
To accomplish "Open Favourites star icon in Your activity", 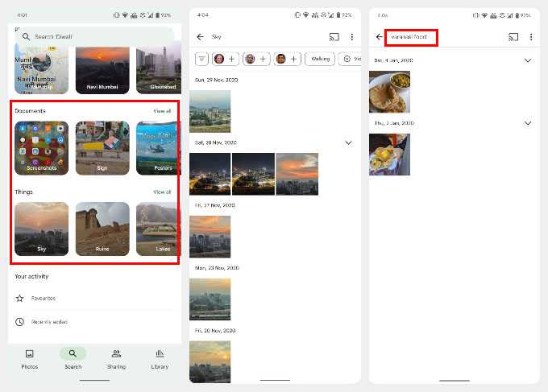I will 19,298.
